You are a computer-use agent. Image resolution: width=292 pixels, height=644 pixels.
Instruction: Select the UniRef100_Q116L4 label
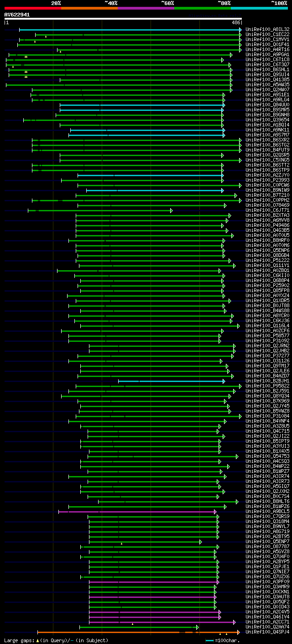[x=267, y=326]
